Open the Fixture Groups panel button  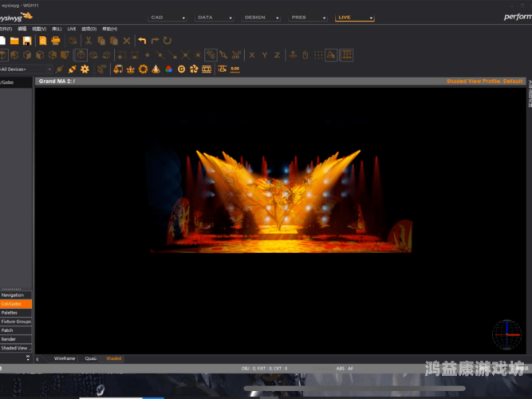(16, 322)
